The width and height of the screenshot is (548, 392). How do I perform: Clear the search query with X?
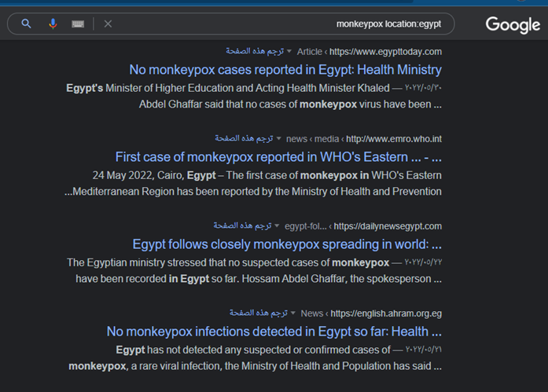[x=108, y=24]
